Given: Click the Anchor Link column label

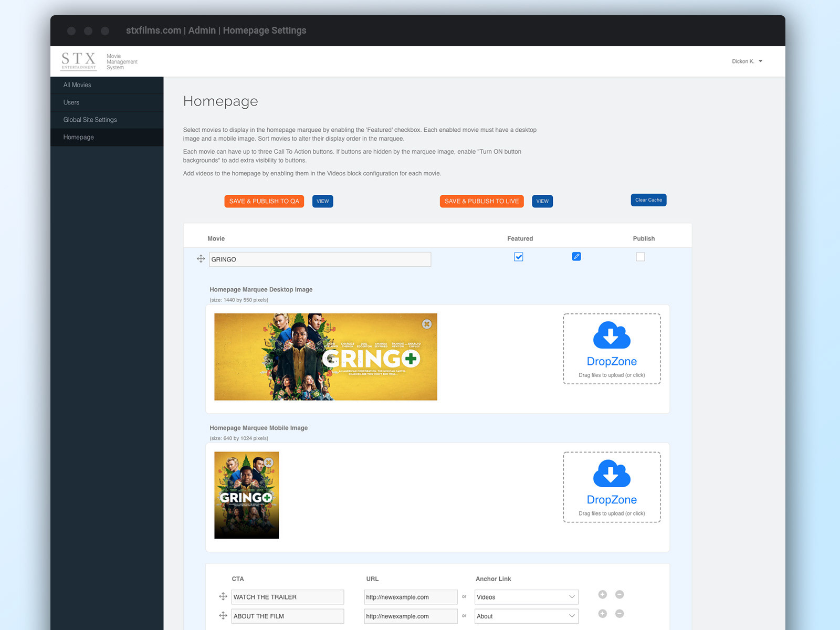Looking at the screenshot, I should [x=493, y=579].
